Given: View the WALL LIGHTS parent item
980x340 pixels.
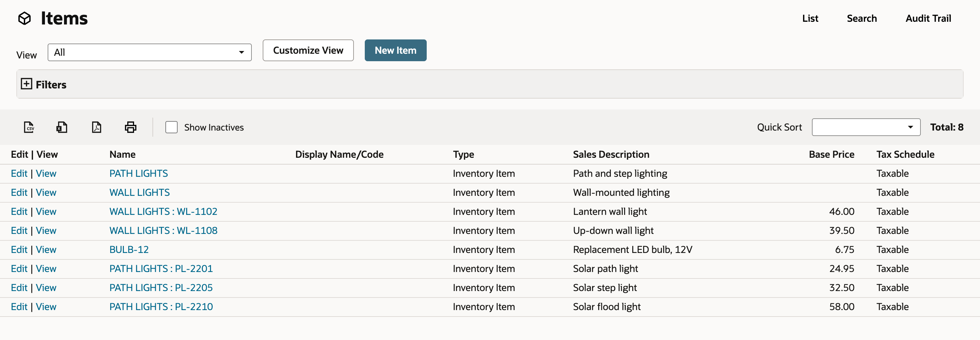Looking at the screenshot, I should tap(46, 192).
